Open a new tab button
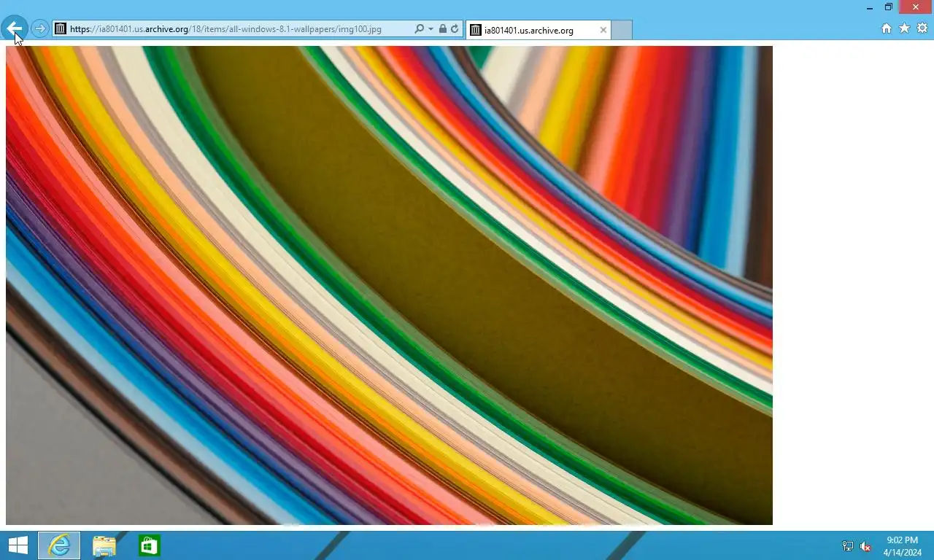 click(621, 30)
